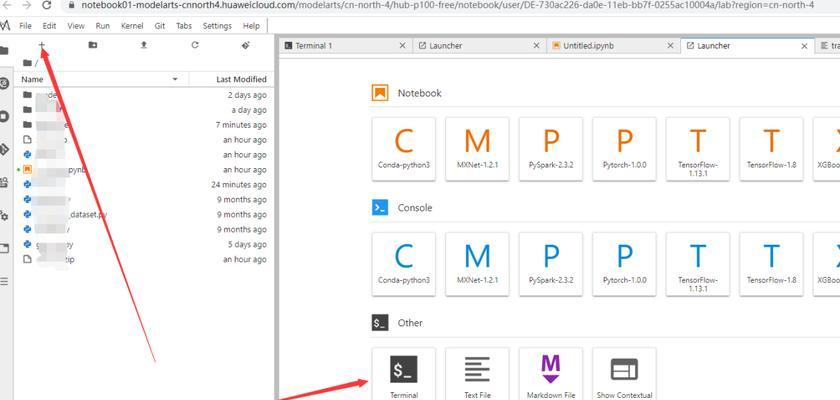Screen dimensions: 840x400
Task: Launch TensorFlow-1.8 notebook
Action: 771,149
